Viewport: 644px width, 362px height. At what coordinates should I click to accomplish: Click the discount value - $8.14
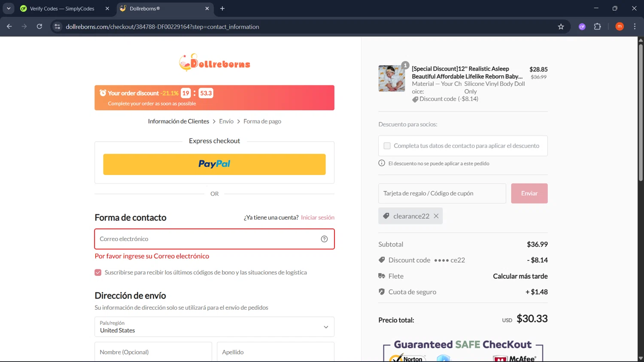point(538,260)
